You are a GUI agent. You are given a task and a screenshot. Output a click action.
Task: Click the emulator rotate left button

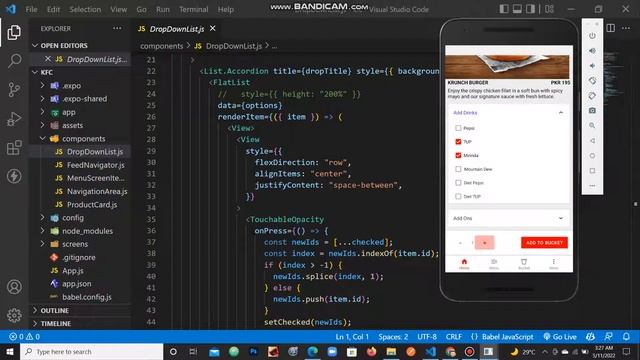click(592, 81)
